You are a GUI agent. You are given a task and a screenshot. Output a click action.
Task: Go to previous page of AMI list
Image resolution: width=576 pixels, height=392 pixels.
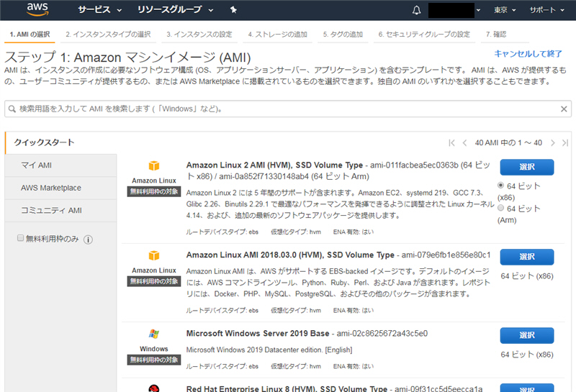pyautogui.click(x=464, y=143)
